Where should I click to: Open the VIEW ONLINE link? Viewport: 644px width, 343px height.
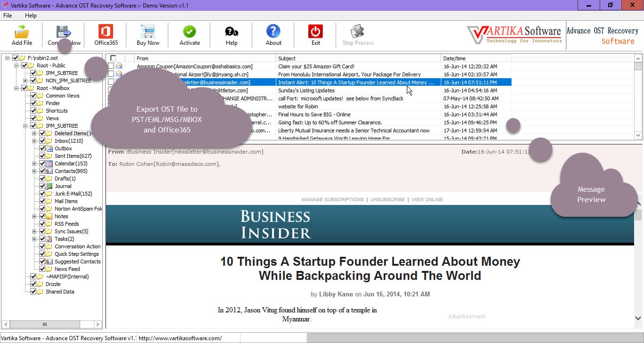point(427,200)
